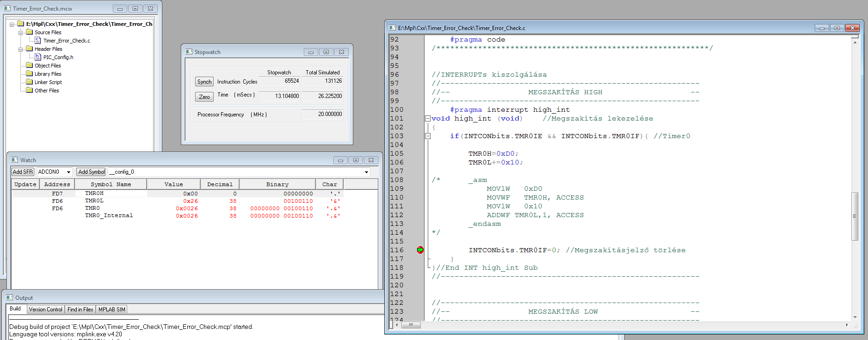Click the Total Simulated cycles value 131126
This screenshot has height=340, width=868.
[x=322, y=81]
